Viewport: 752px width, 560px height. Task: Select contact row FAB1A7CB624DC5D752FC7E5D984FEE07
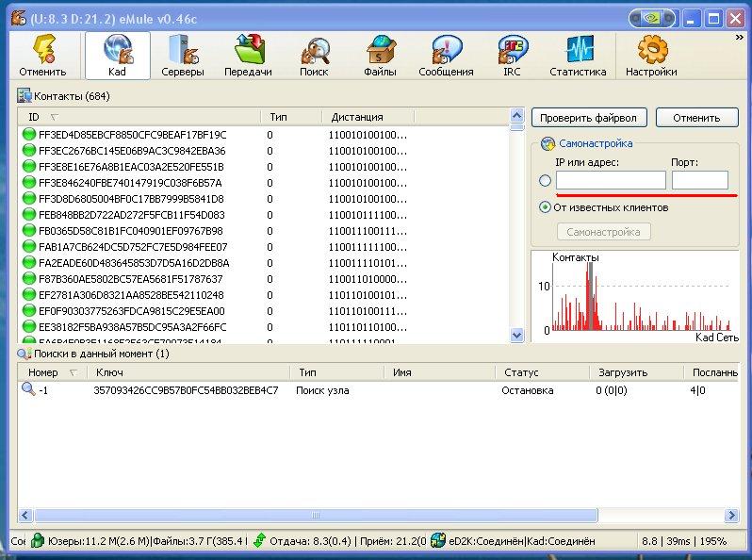(263, 247)
